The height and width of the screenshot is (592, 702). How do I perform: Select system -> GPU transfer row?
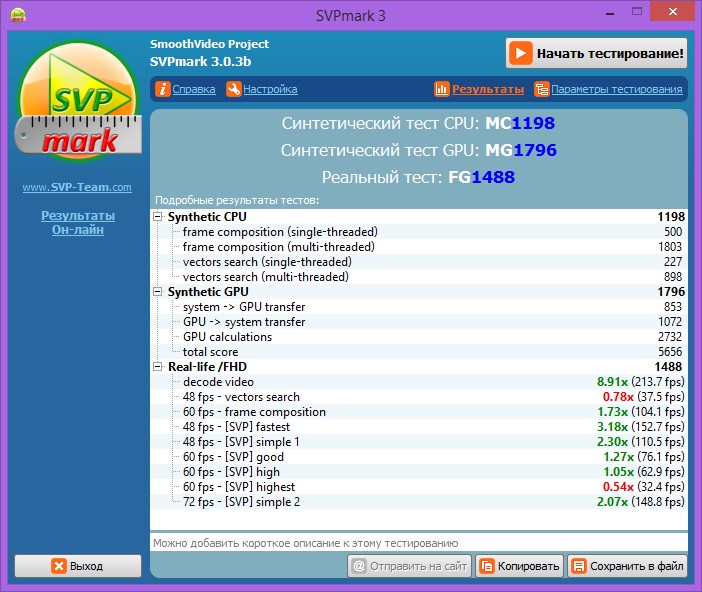pyautogui.click(x=419, y=307)
